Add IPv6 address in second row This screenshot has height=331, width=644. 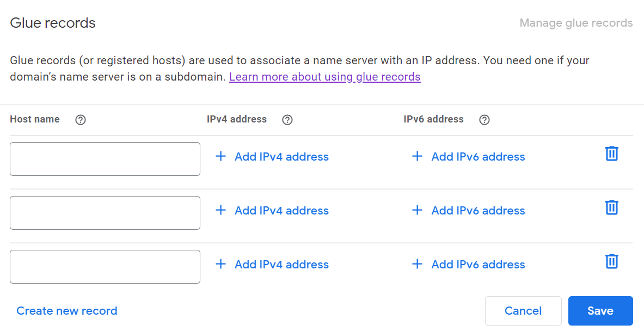coord(478,211)
